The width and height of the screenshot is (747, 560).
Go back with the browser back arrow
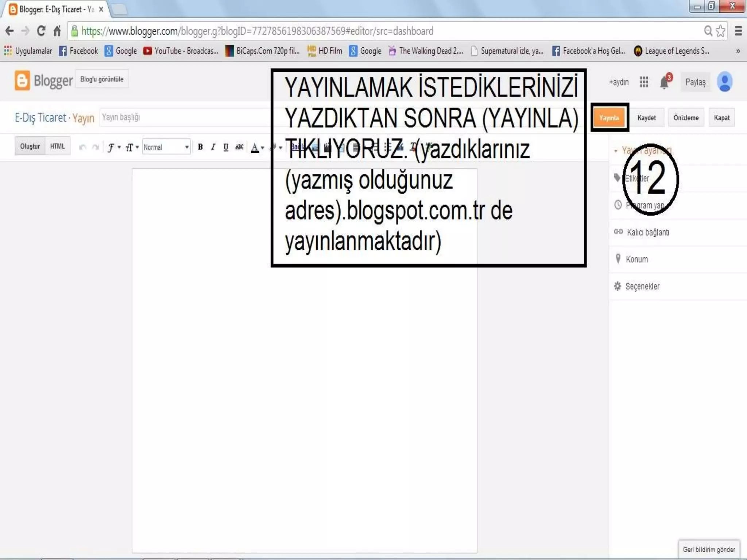pos(10,31)
